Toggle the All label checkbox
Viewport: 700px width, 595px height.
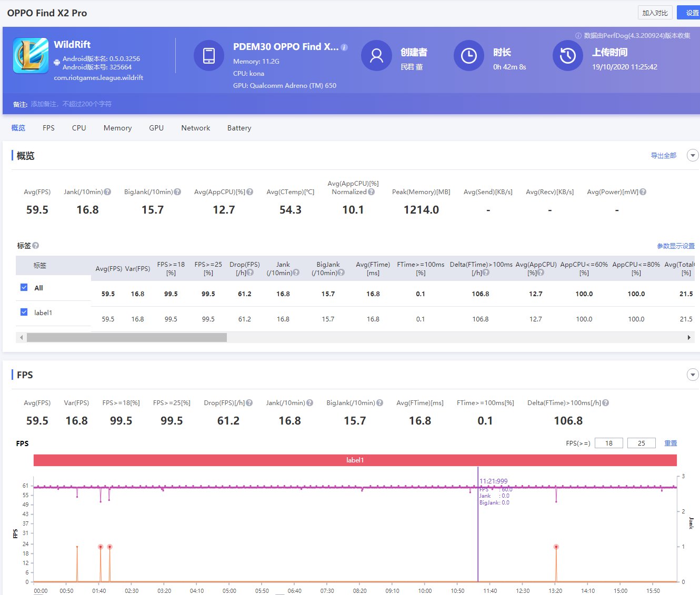(24, 287)
